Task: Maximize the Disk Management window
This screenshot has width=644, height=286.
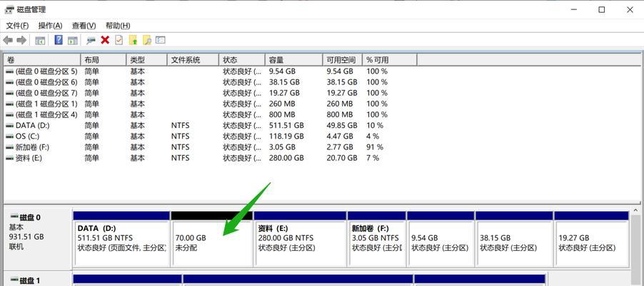Action: 601,10
